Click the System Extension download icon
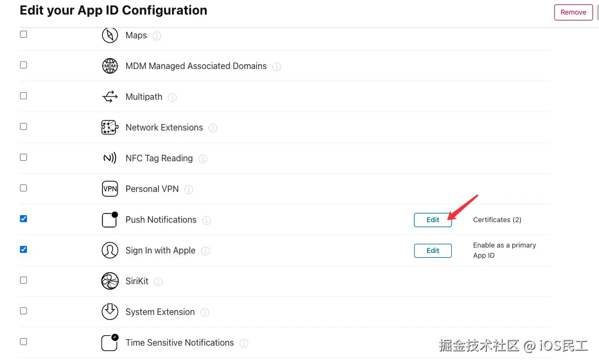599x364 pixels. pyautogui.click(x=110, y=312)
